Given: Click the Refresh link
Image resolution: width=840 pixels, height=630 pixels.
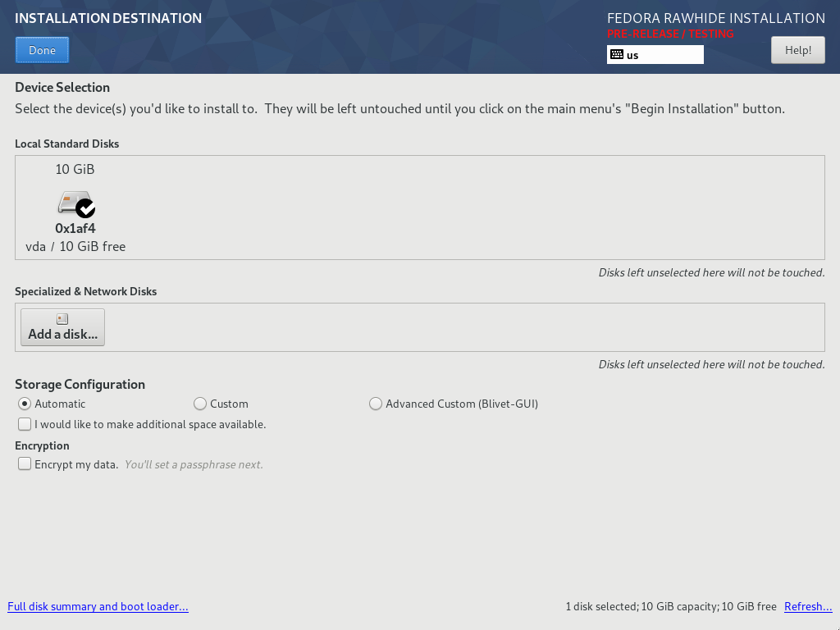Looking at the screenshot, I should [x=808, y=606].
